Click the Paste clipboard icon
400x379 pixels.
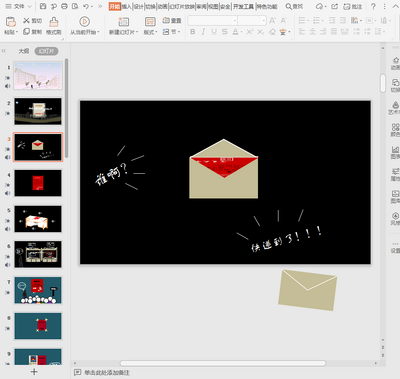point(11,22)
